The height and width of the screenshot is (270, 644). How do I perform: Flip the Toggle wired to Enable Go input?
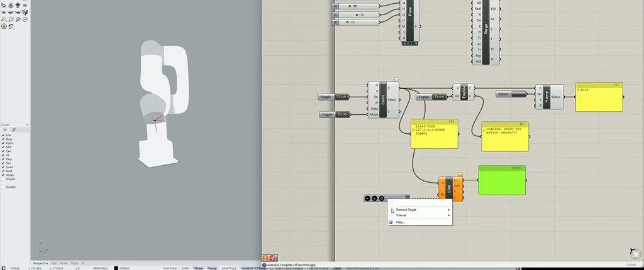(431, 97)
